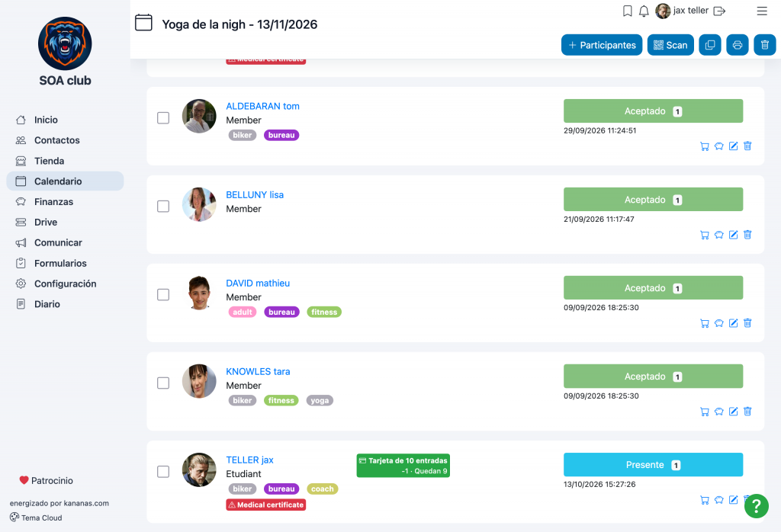The width and height of the screenshot is (781, 532).
Task: Click the Tema Cloud theme selector
Action: pos(36,518)
